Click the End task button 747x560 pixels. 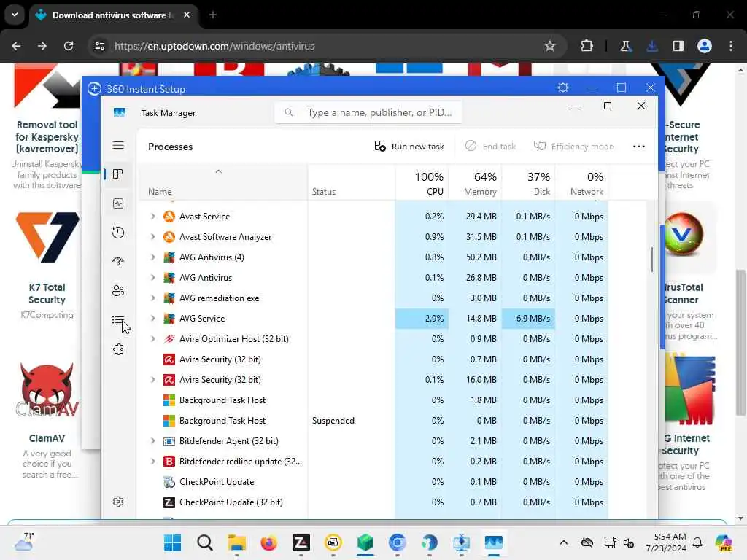point(490,147)
